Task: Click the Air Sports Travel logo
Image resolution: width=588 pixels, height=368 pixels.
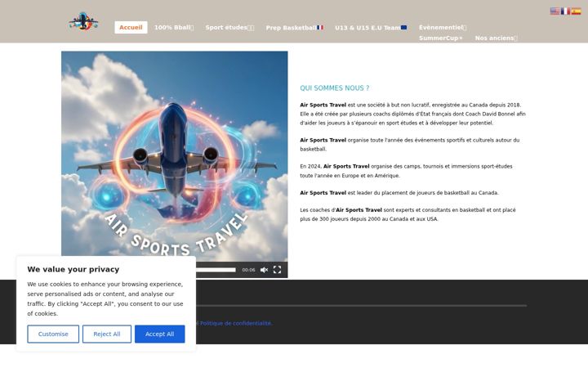Action: click(83, 21)
